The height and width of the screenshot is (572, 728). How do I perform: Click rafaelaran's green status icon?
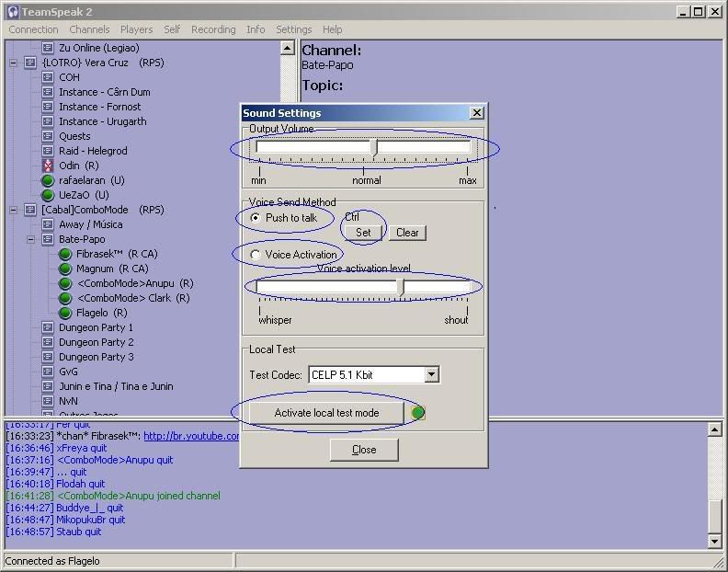(x=48, y=180)
